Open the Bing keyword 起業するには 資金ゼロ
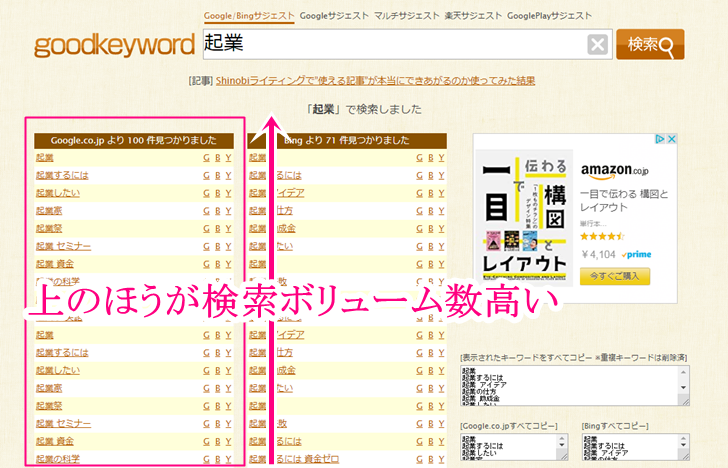 [x=294, y=459]
